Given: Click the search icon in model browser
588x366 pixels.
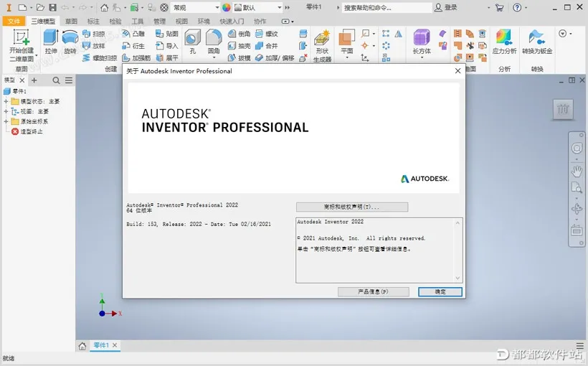Looking at the screenshot, I should 56,80.
